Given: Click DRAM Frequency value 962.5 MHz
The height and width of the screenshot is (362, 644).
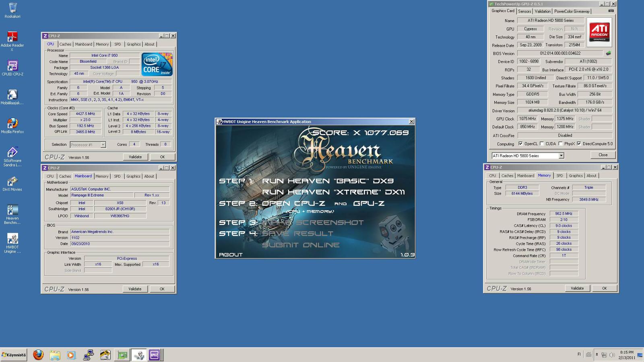Looking at the screenshot, I should [x=563, y=214].
